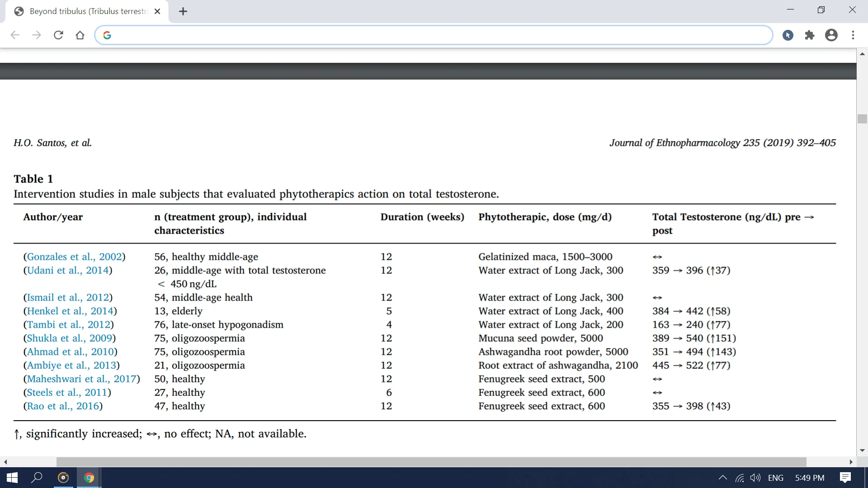The image size is (868, 488).
Task: Click the browser forward arrow
Action: [x=37, y=35]
